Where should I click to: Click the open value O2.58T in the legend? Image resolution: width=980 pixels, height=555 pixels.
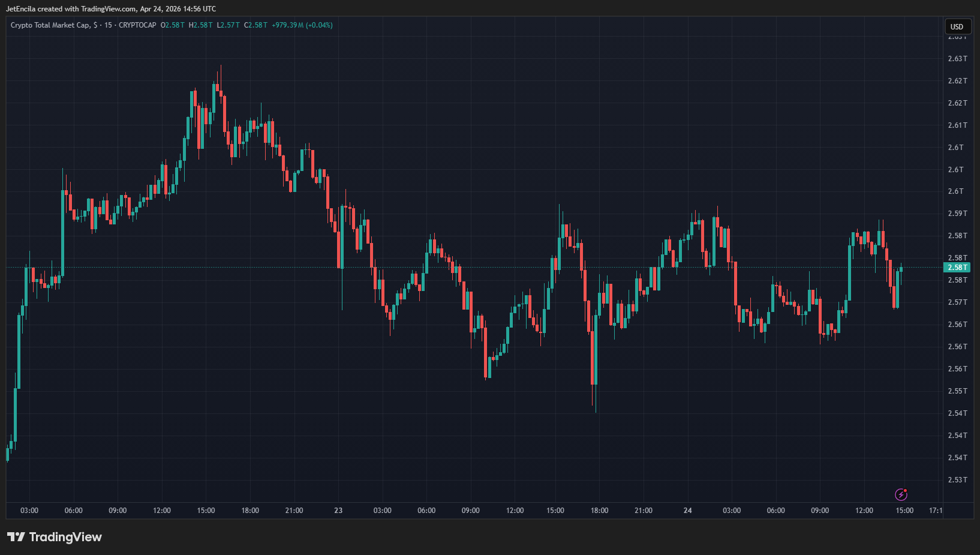[x=173, y=25]
